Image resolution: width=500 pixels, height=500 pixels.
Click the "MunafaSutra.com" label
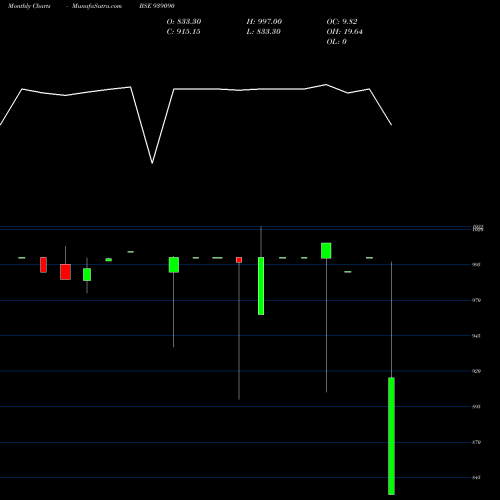click(x=97, y=6)
